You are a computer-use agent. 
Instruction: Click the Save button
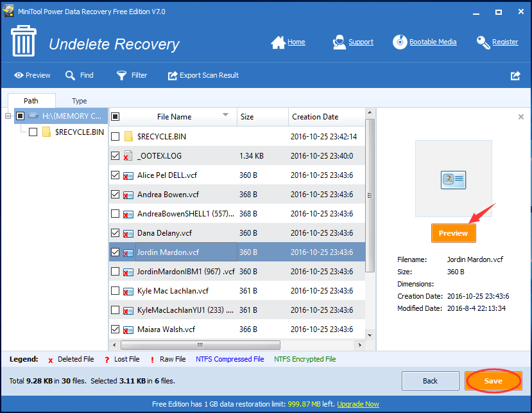(x=493, y=381)
